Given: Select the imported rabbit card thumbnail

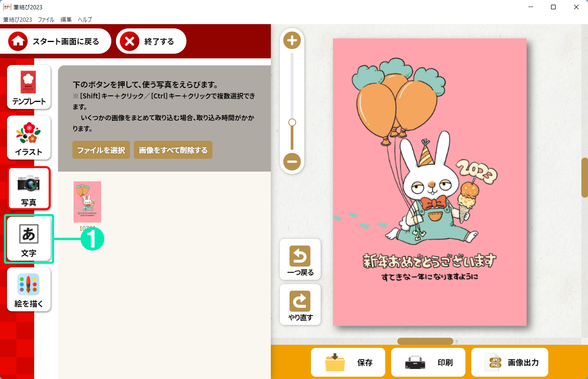Looking at the screenshot, I should (x=87, y=202).
